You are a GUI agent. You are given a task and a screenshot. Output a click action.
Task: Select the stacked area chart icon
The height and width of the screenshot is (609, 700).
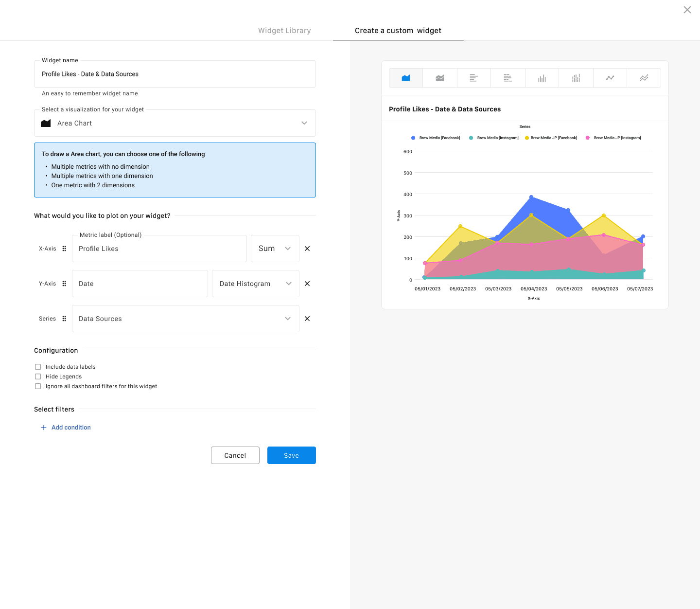440,78
